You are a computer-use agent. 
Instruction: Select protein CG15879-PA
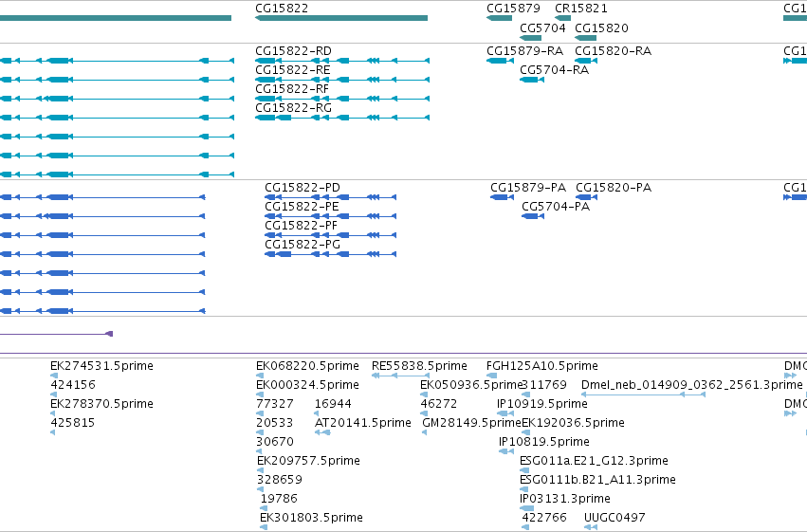[x=502, y=197]
